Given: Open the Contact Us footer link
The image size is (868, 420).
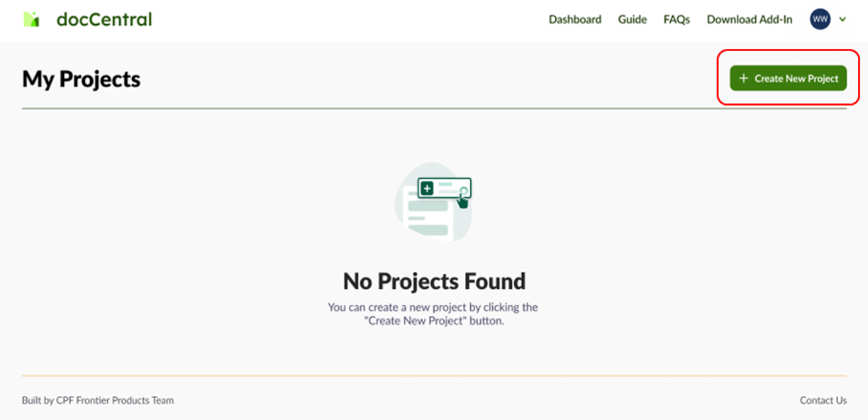Looking at the screenshot, I should [823, 400].
